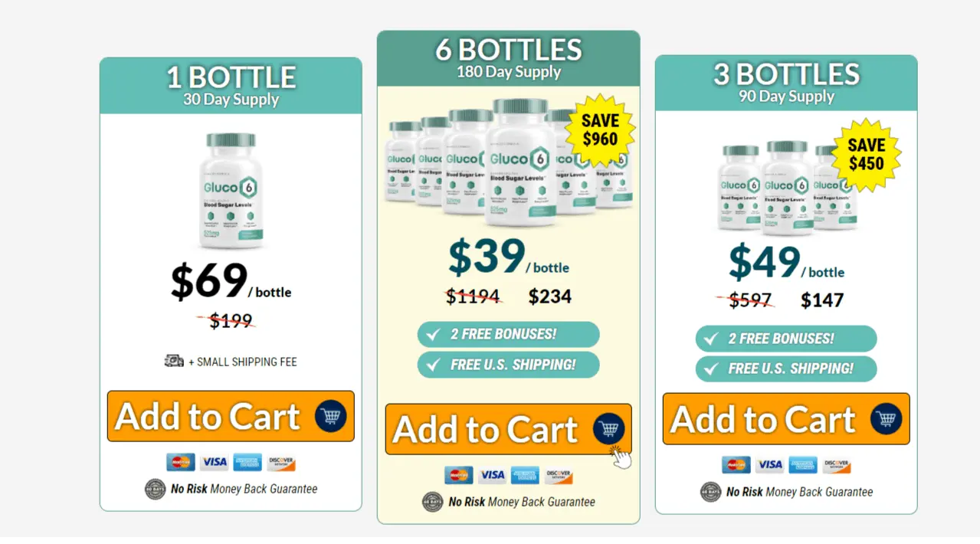The width and height of the screenshot is (980, 544).
Task: Click the Mastercard icon under 1 Bottle
Action: (x=181, y=462)
